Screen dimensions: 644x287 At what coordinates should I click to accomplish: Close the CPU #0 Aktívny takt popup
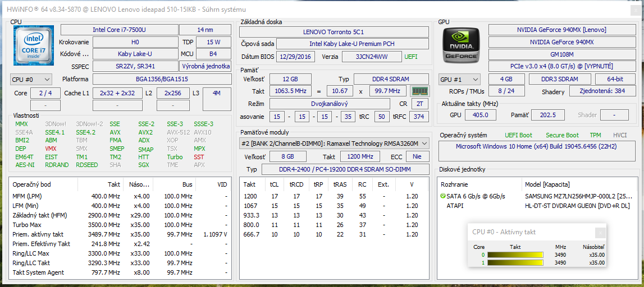600,233
